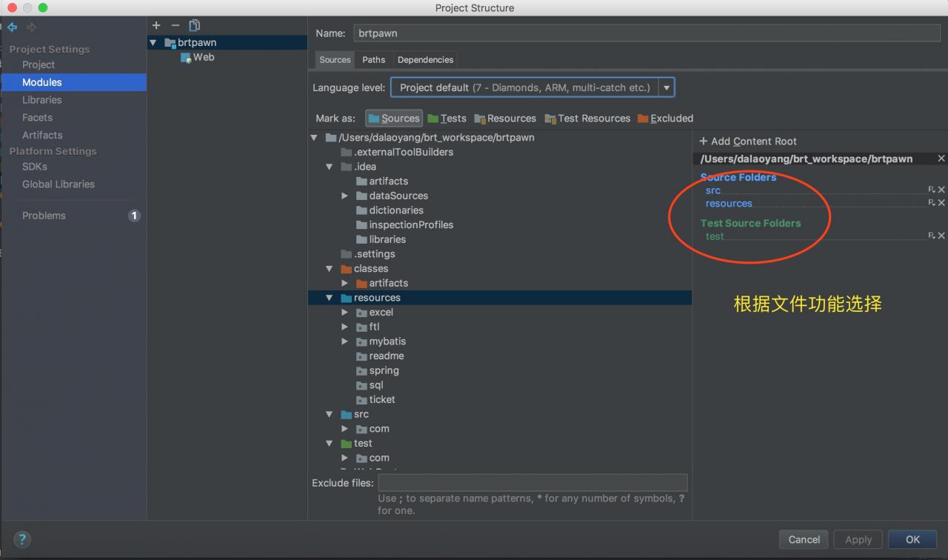Edit properties of test source folder

tap(932, 236)
